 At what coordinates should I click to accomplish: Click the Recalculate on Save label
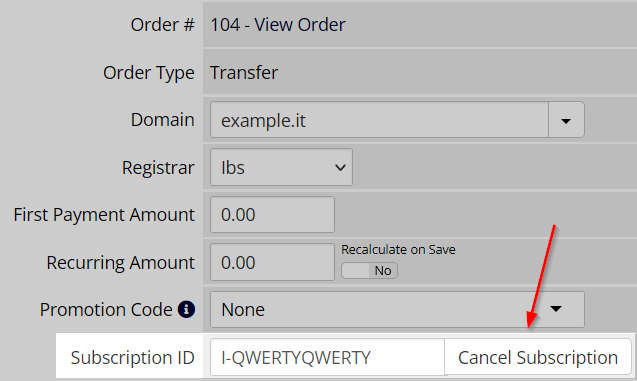pos(398,249)
